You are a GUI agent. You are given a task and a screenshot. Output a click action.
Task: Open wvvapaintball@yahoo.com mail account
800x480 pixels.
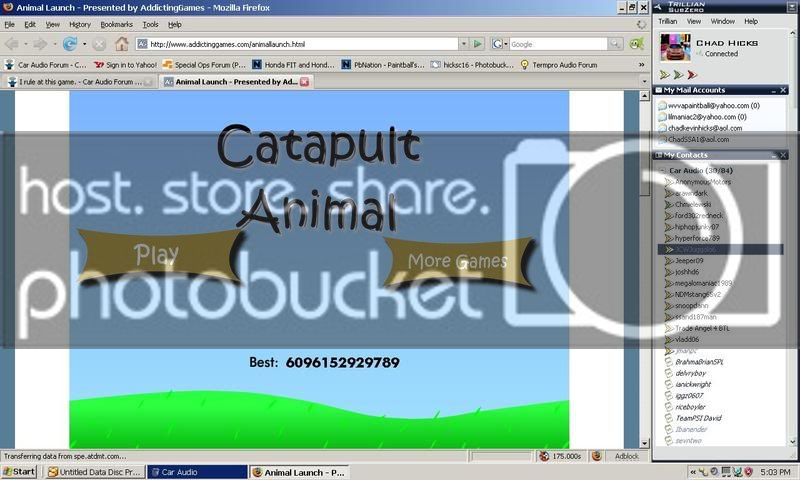pos(709,106)
